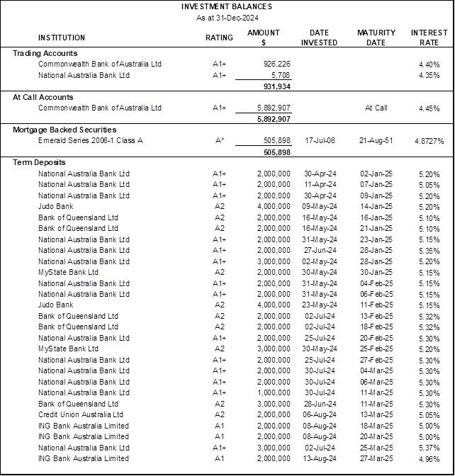Select the 18-Mar-25 maturity date
Image resolution: width=455 pixels, height=476 pixels.
pyautogui.click(x=376, y=426)
